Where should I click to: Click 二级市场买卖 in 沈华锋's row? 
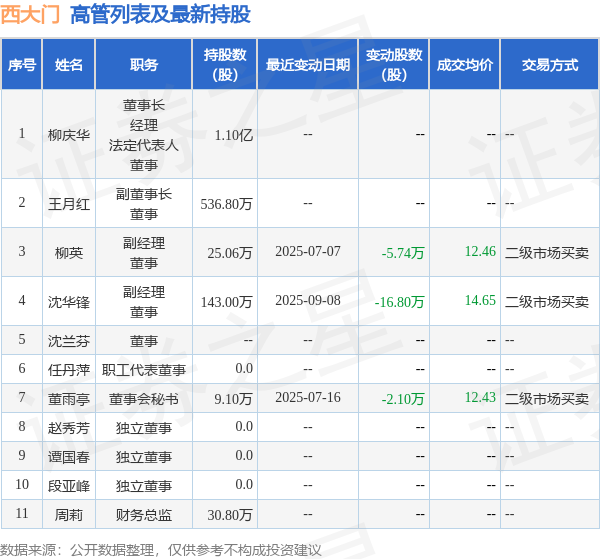click(x=547, y=302)
